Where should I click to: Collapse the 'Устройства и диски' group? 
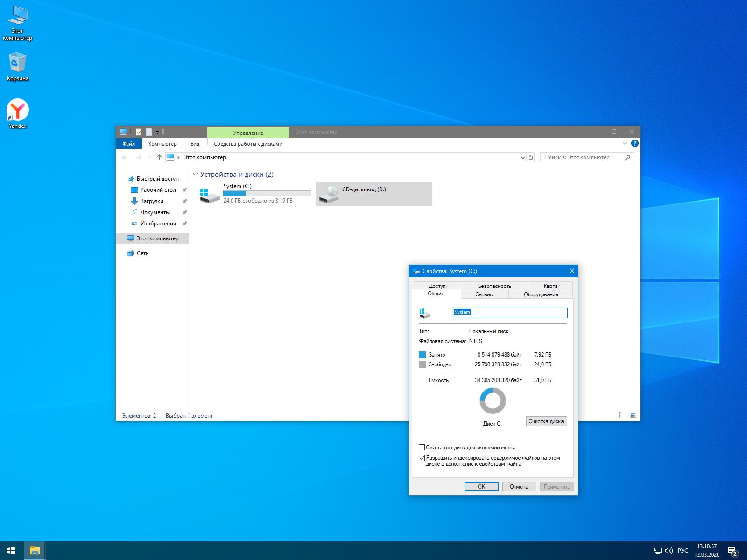click(x=196, y=175)
